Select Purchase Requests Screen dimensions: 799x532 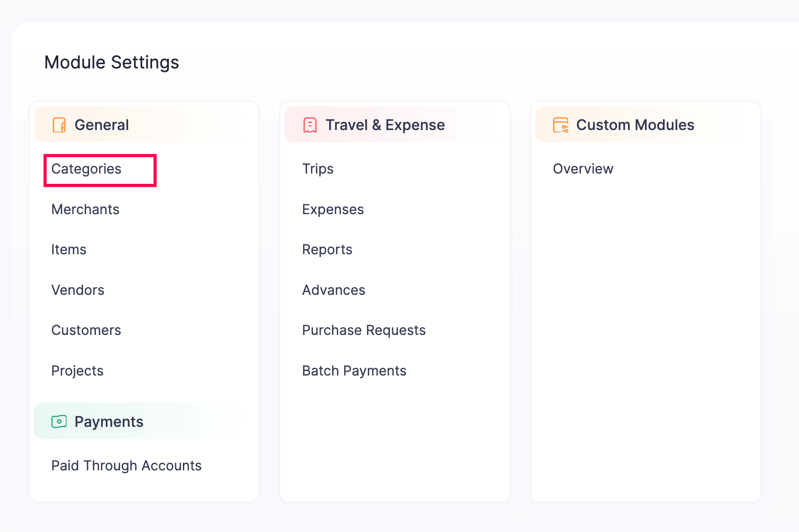(364, 331)
